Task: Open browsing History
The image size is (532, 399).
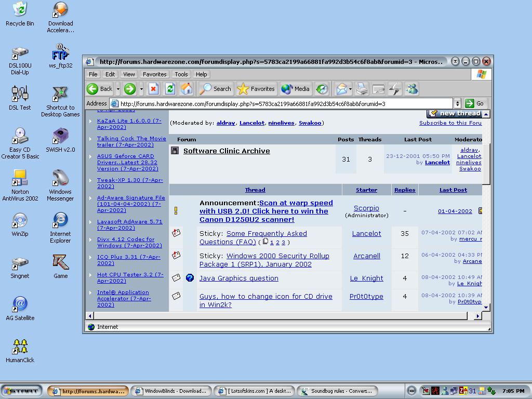Action: point(322,88)
